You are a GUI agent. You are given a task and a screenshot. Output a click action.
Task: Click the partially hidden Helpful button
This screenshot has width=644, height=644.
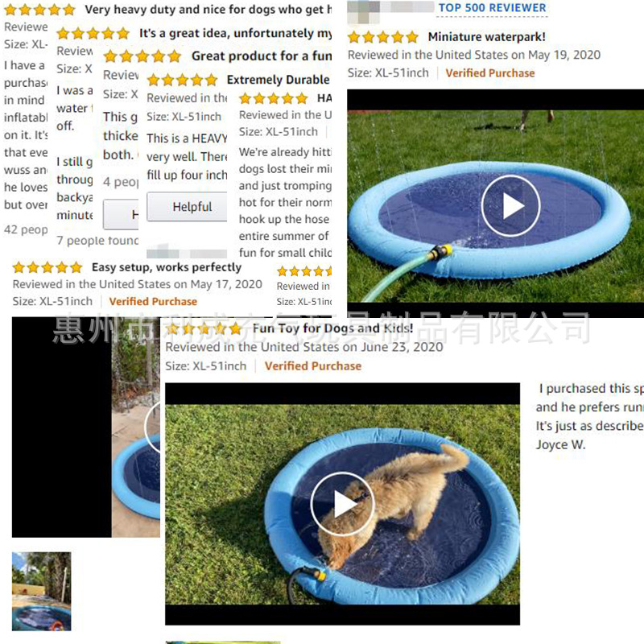click(x=121, y=214)
